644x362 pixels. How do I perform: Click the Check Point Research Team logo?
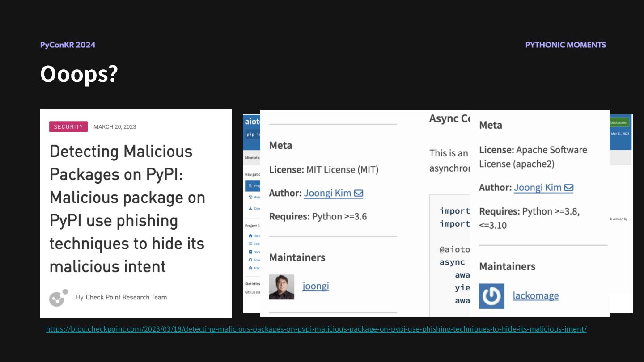click(59, 298)
